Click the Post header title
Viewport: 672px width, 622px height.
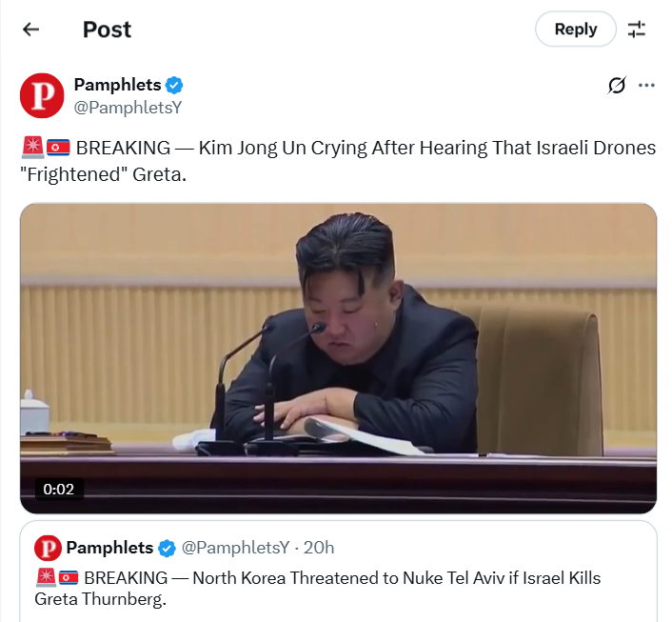[x=107, y=30]
